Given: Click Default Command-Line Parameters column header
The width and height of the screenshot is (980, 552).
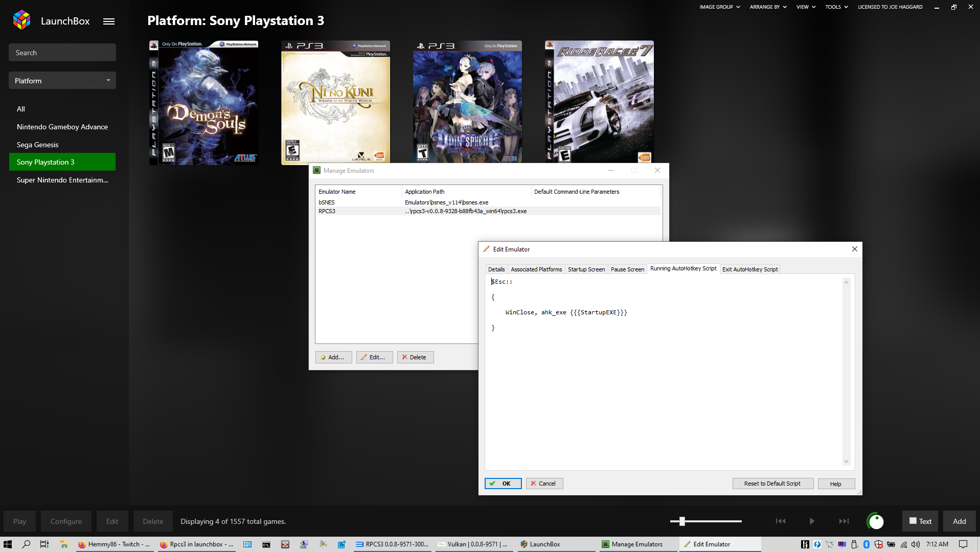Looking at the screenshot, I should 596,192.
